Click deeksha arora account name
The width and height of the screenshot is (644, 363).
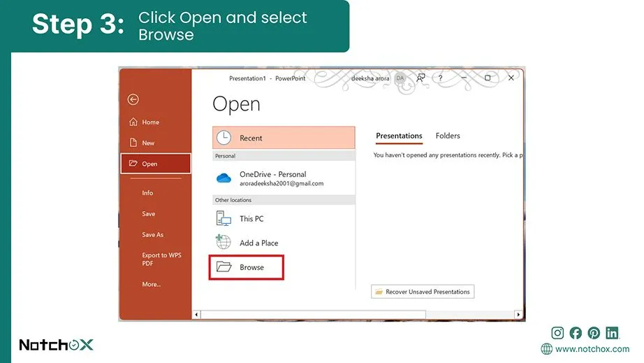point(370,78)
